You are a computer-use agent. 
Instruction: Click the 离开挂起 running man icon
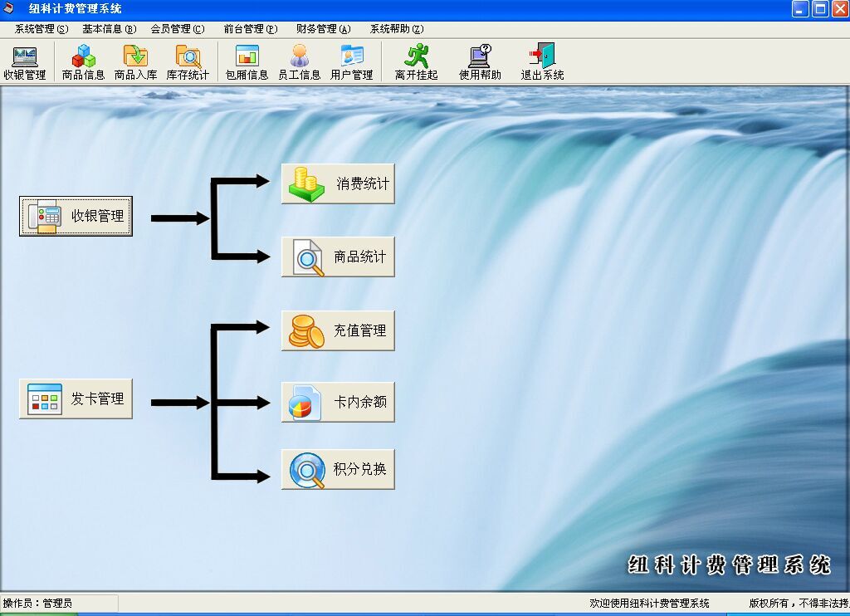tap(416, 62)
